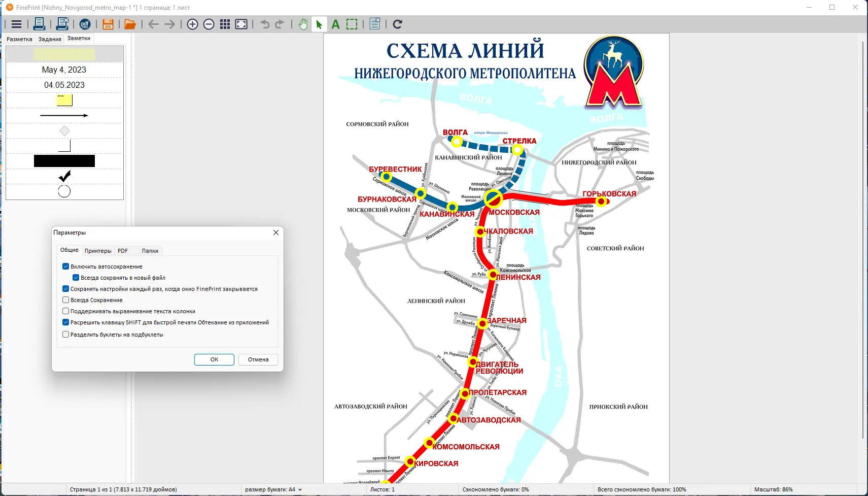This screenshot has width=868, height=496.
Task: Enable the Всегда Сохранение checkbox
Action: point(66,300)
